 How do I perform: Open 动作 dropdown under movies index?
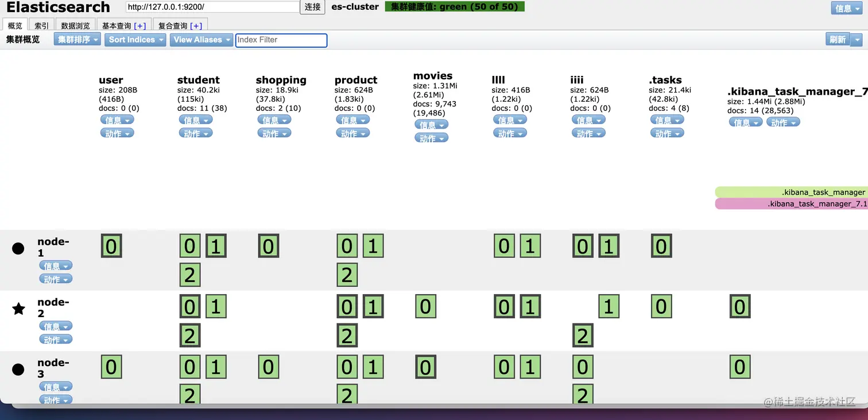pos(432,138)
